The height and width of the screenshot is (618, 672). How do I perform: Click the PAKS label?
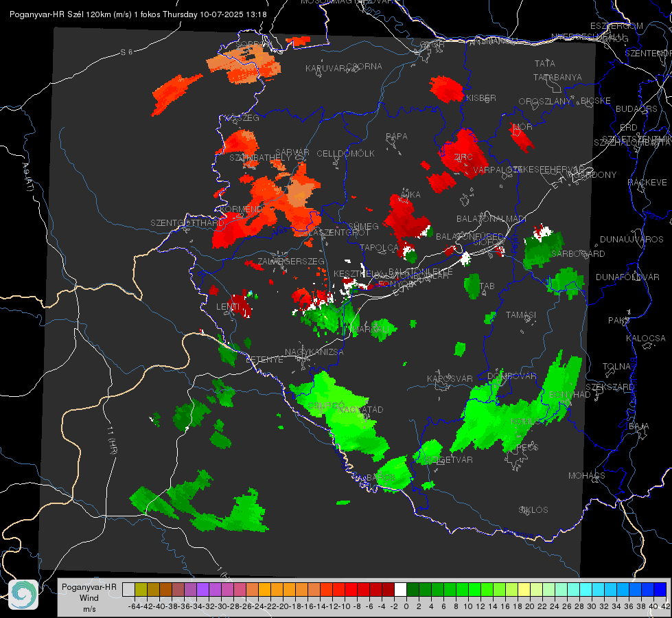point(619,321)
